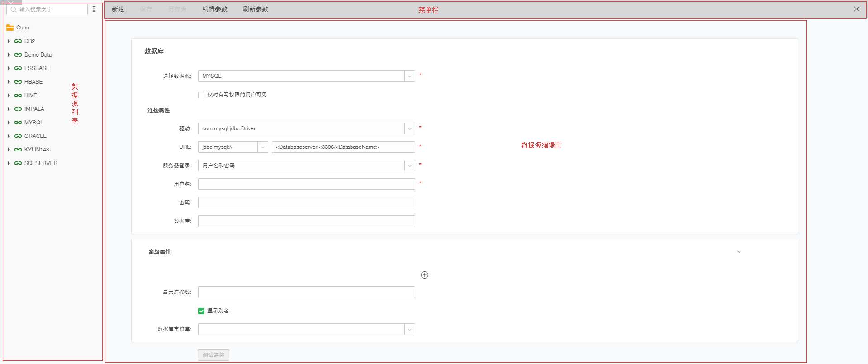The height and width of the screenshot is (364, 868).
Task: Click 刷新参数 in the menu bar
Action: 256,9
